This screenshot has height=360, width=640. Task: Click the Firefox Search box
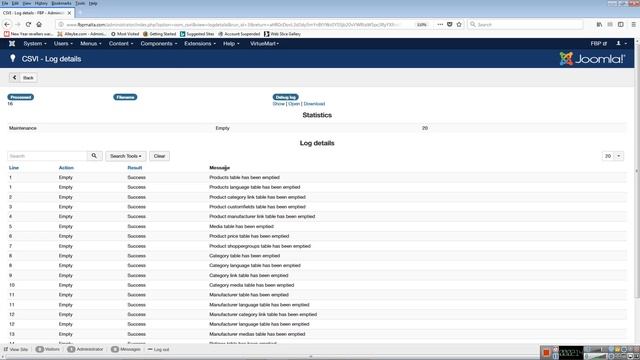pos(525,24)
